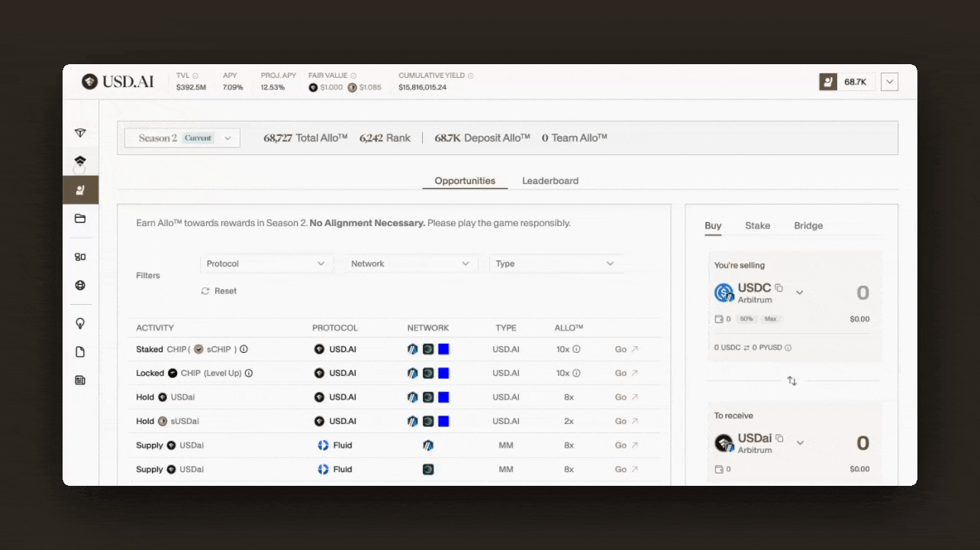980x550 pixels.
Task: Open the Type filter dropdown
Action: [556, 264]
